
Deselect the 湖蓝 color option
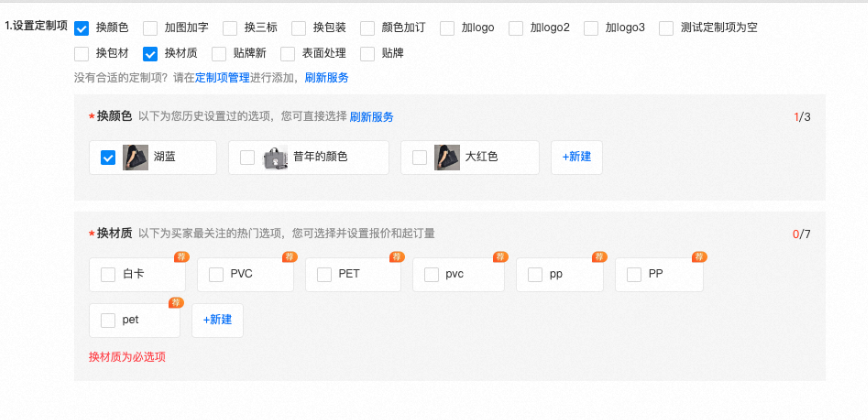[x=108, y=157]
